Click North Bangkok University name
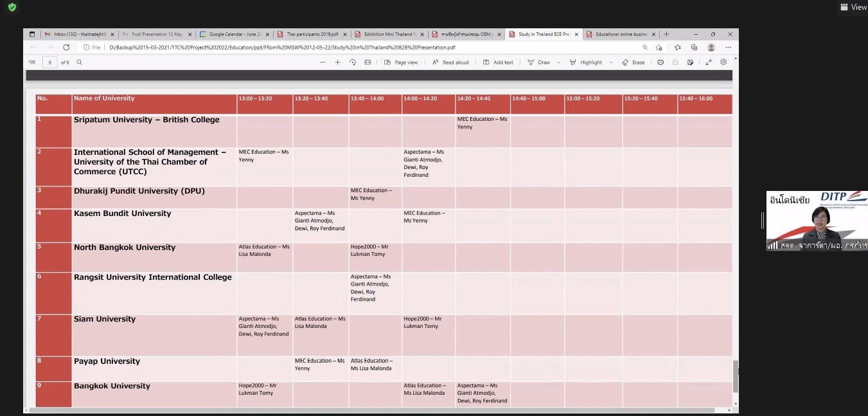Viewport: 868px width, 416px height. [x=125, y=248]
